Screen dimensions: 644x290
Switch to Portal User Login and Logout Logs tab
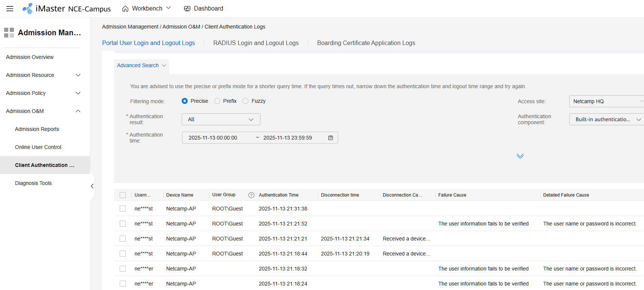coord(149,43)
